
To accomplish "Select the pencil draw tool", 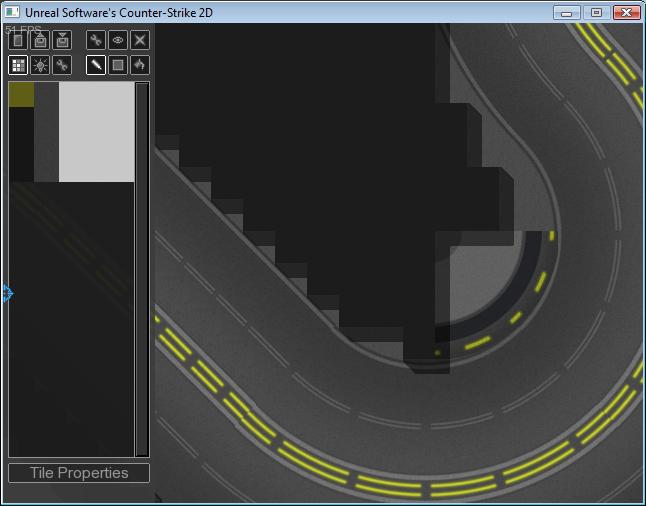I will (96, 65).
